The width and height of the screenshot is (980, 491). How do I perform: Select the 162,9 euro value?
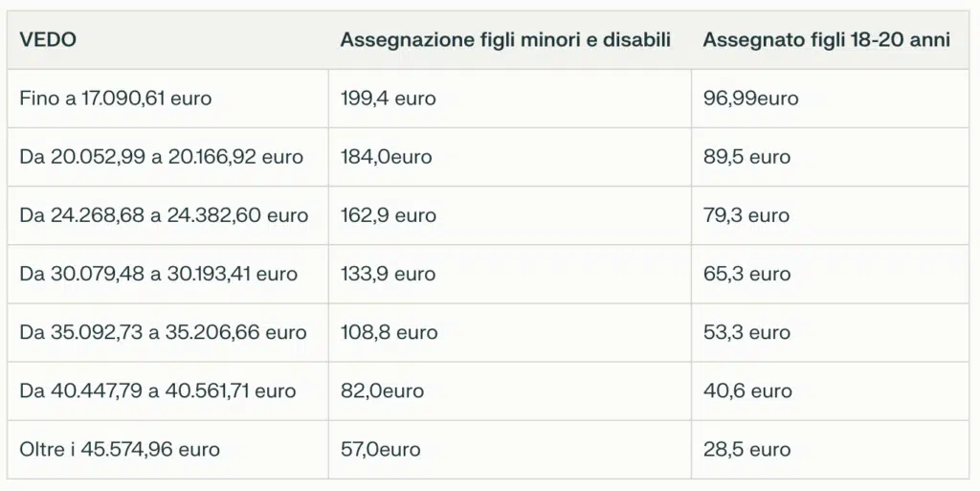[388, 215]
